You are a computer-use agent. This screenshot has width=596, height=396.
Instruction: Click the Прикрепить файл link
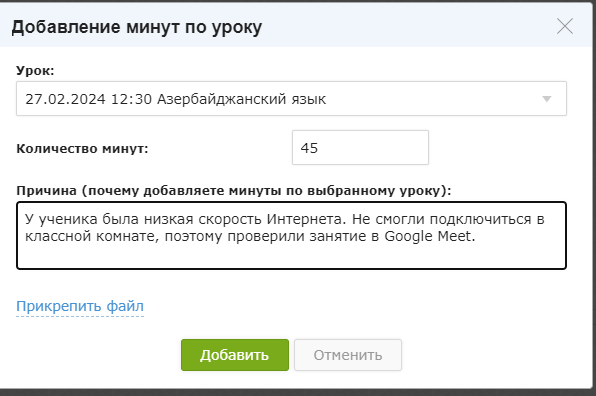80,306
